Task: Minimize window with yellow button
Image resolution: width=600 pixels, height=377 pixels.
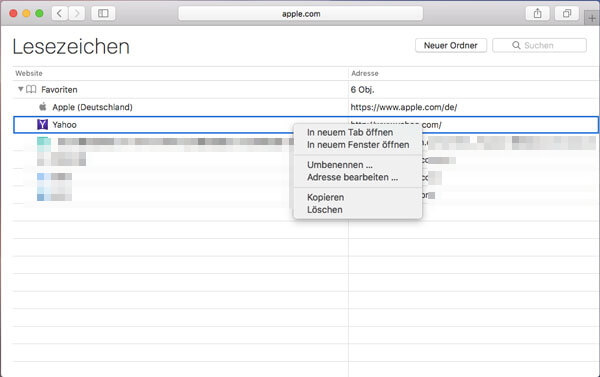Action: 26,13
